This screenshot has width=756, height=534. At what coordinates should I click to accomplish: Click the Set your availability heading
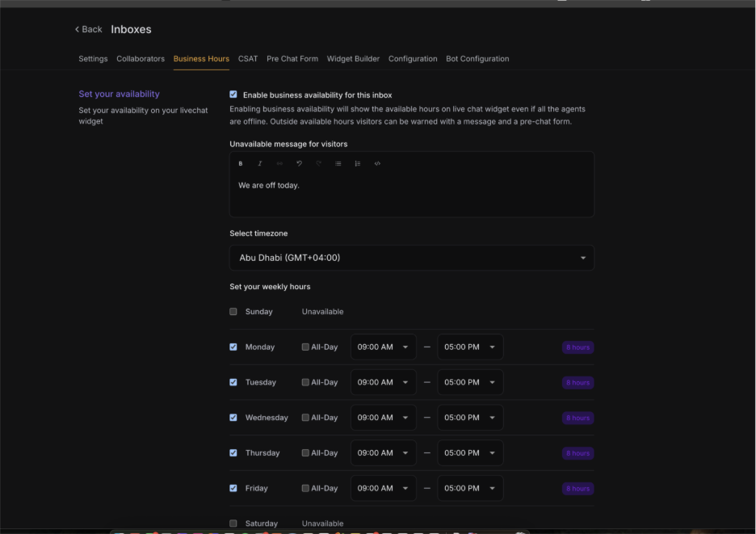tap(119, 94)
